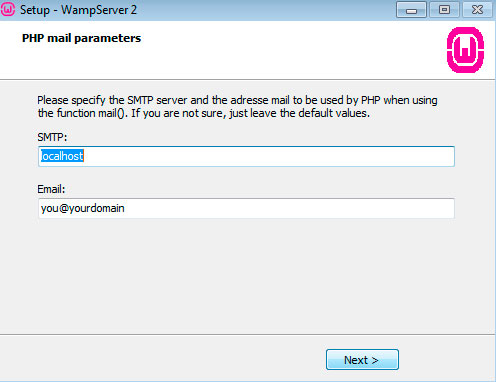Click the empty footer area left of Next
The height and width of the screenshot is (382, 496).
pyautogui.click(x=160, y=359)
